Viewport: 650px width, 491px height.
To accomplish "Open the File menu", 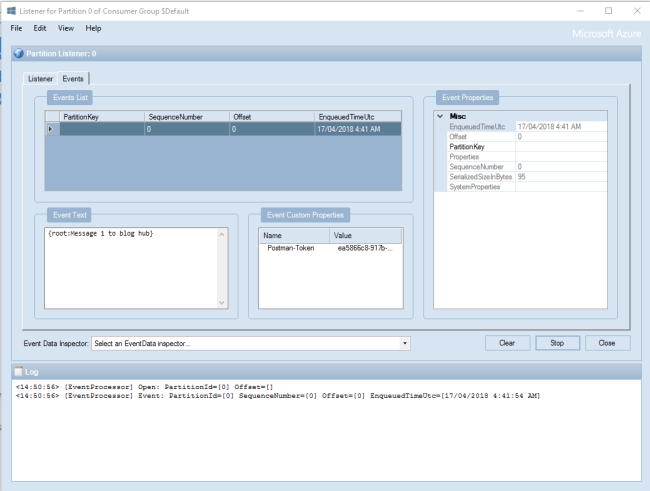I will coord(16,28).
